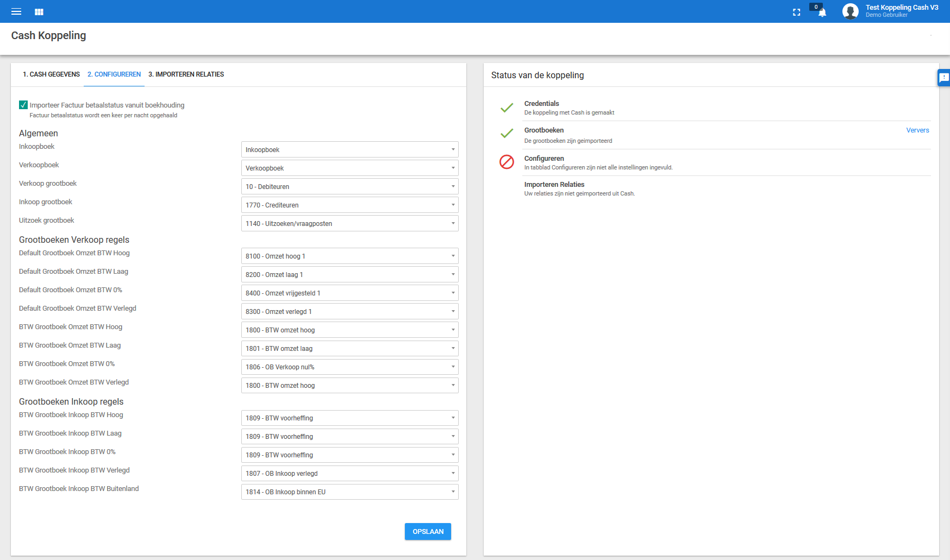Screen dimensions: 950x560
Task: Click Default Grootboek Omzet BTW Verlegd label
Action: point(77,308)
